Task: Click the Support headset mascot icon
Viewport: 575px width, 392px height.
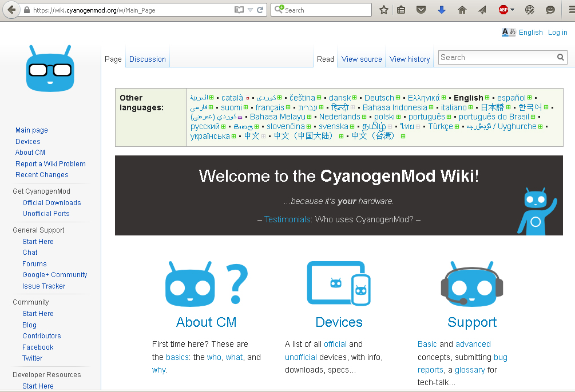Action: [472, 284]
